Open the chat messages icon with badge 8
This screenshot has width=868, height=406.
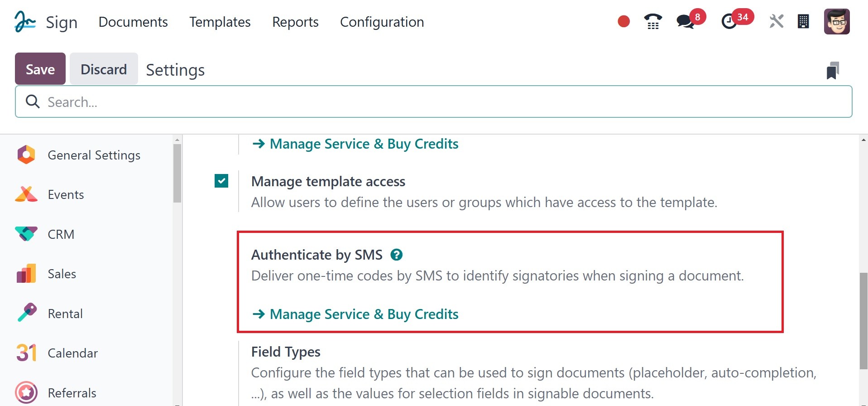click(686, 21)
